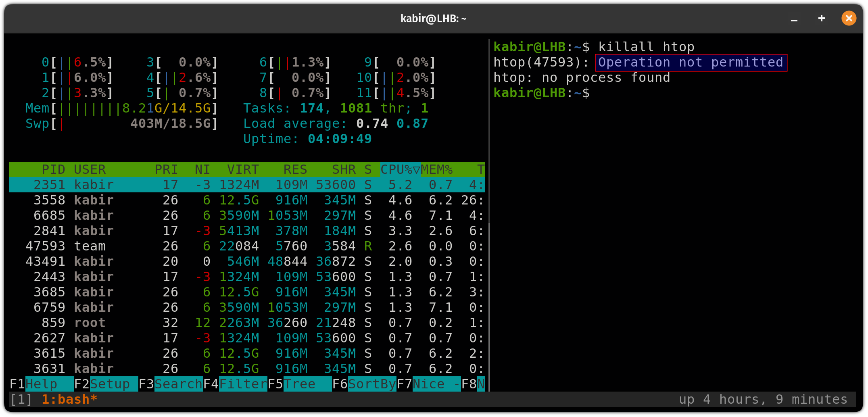Open the SortBy menu with F6SortBy

371,384
